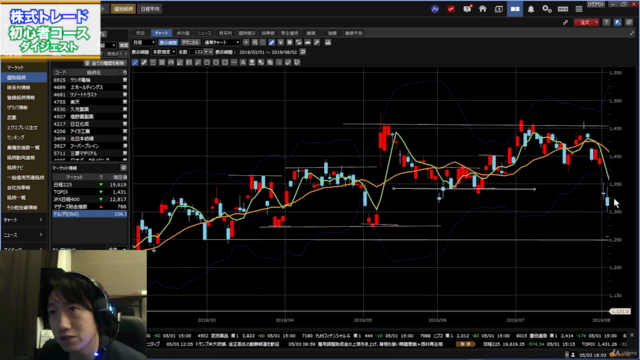Select the text annotation A tool

click(x=243, y=62)
